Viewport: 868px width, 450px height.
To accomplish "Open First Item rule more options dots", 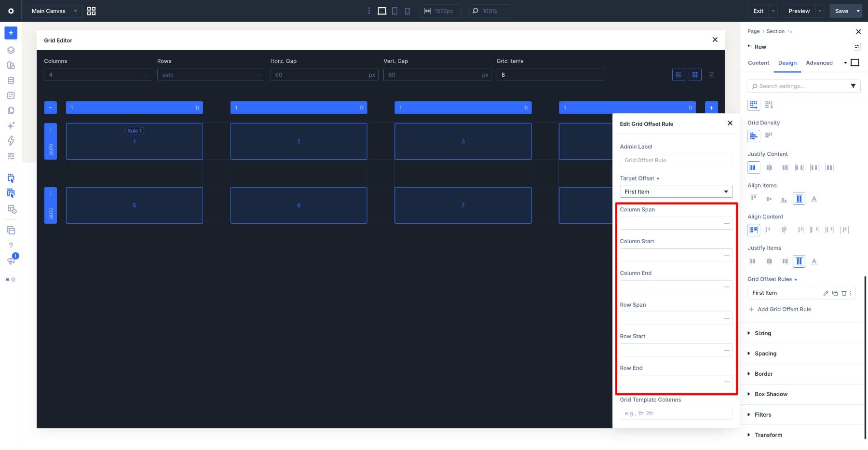I will point(851,293).
